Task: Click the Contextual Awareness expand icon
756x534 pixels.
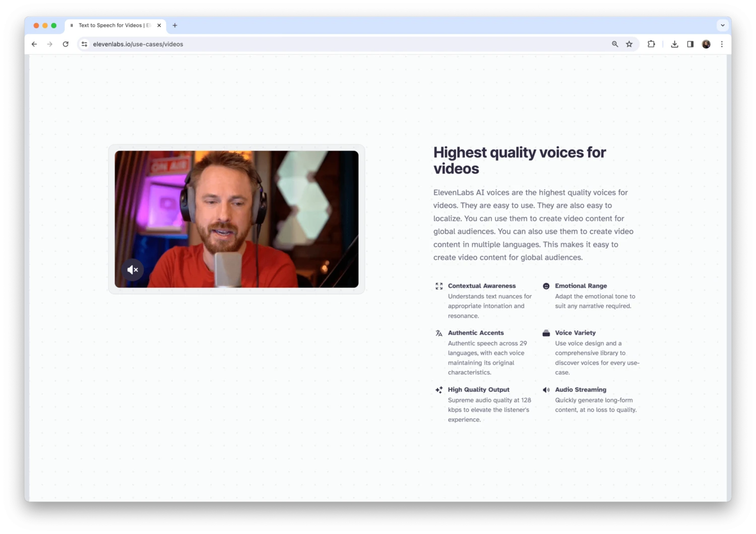Action: coord(439,286)
